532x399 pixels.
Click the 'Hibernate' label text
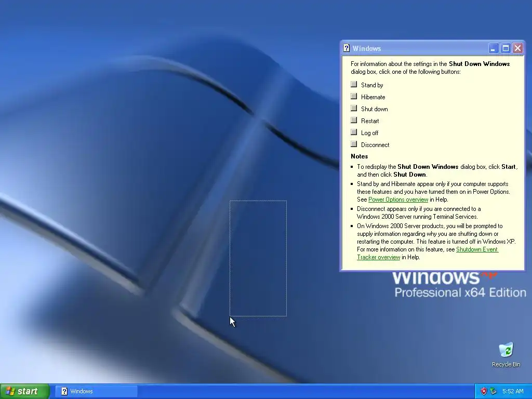click(x=373, y=97)
